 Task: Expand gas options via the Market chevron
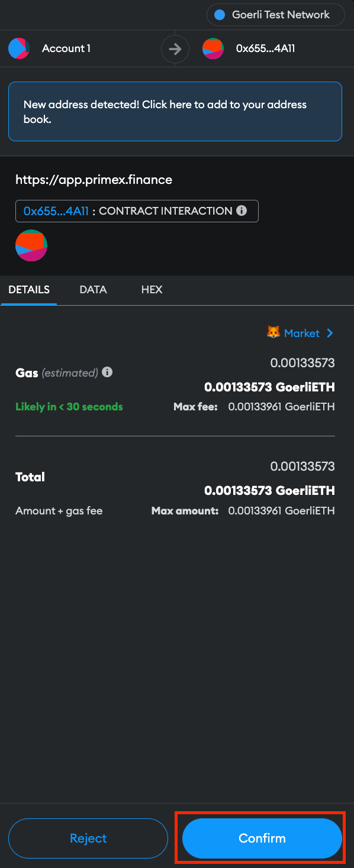pyautogui.click(x=330, y=333)
